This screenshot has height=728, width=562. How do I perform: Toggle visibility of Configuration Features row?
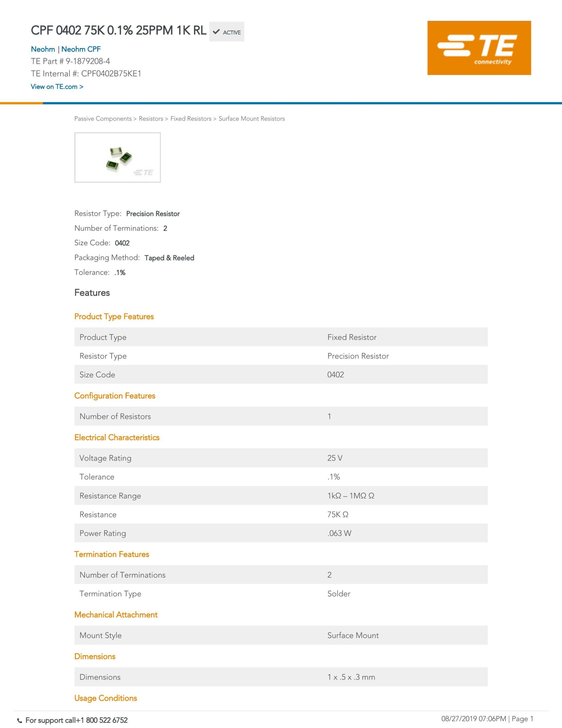coord(115,395)
